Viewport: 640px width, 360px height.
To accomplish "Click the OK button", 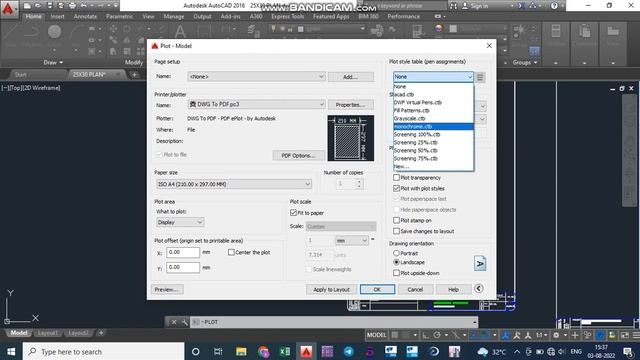I will click(377, 289).
